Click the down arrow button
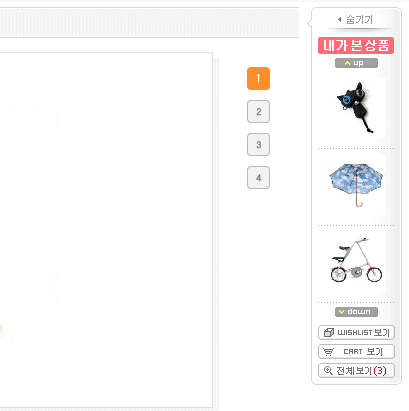The image size is (409, 411). [356, 312]
